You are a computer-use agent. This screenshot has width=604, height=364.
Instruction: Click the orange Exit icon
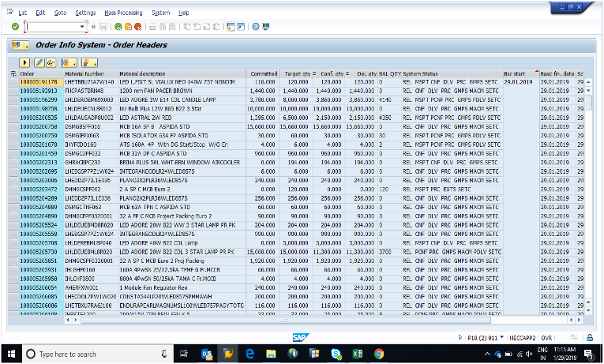coord(128,27)
